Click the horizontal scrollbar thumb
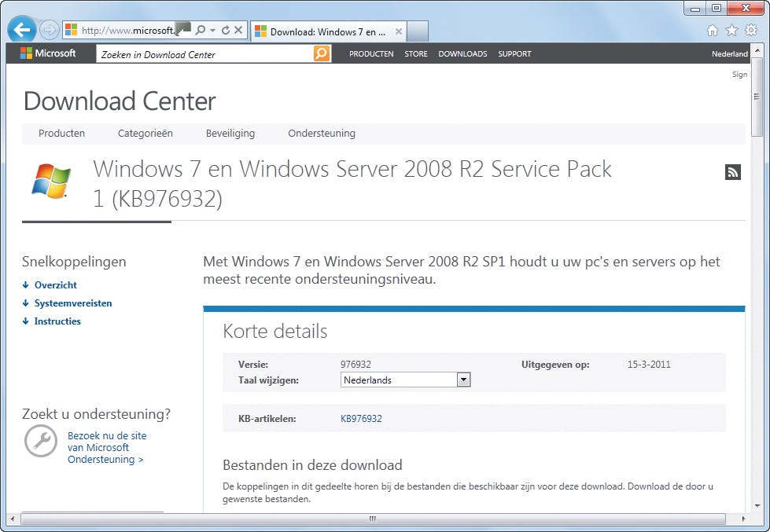 373,519
